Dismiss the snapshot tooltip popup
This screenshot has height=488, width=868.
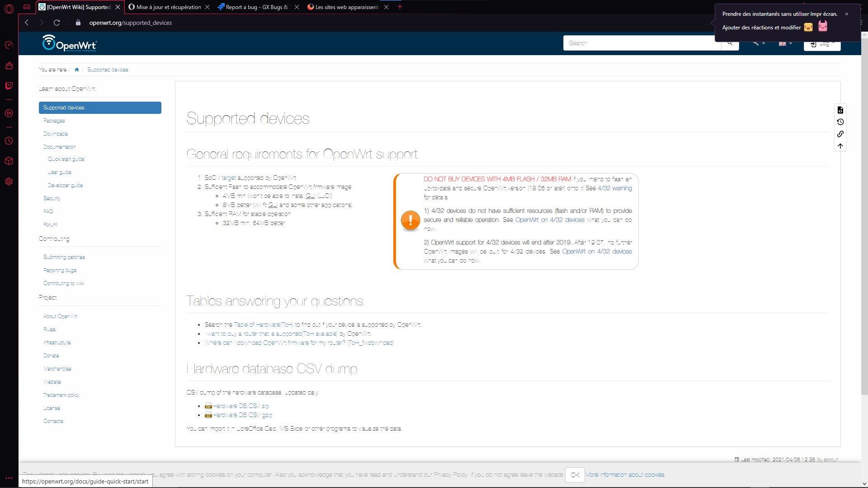(x=847, y=14)
